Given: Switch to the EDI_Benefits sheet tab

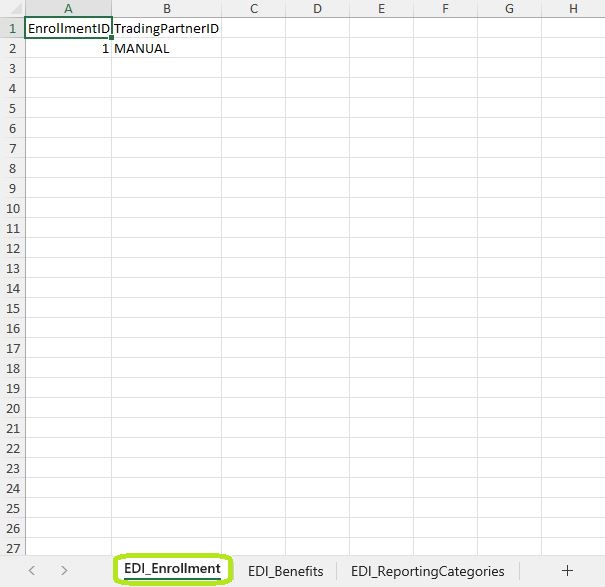Looking at the screenshot, I should tap(286, 571).
